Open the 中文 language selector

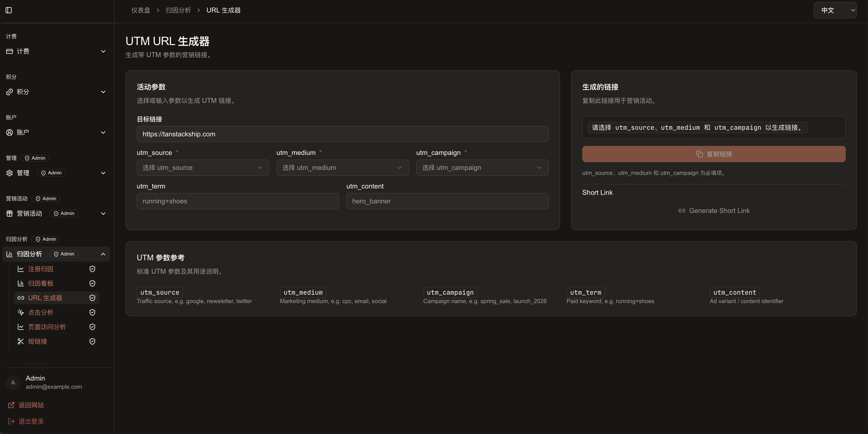[x=835, y=10]
